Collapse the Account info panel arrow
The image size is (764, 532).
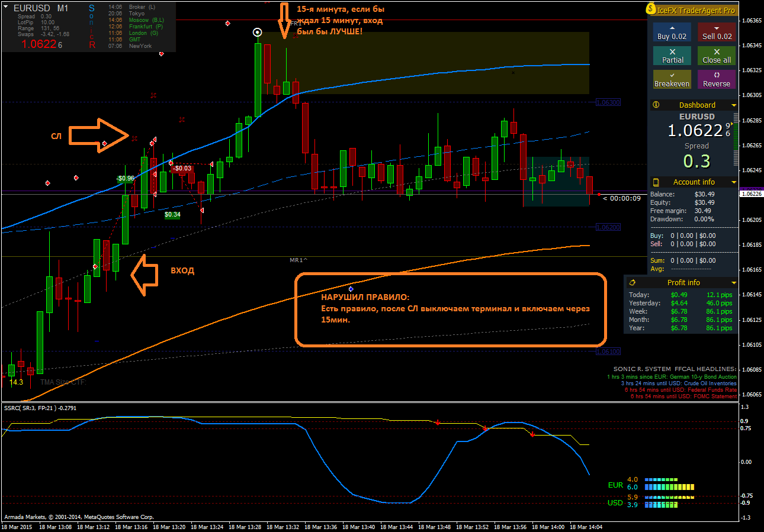coord(734,182)
